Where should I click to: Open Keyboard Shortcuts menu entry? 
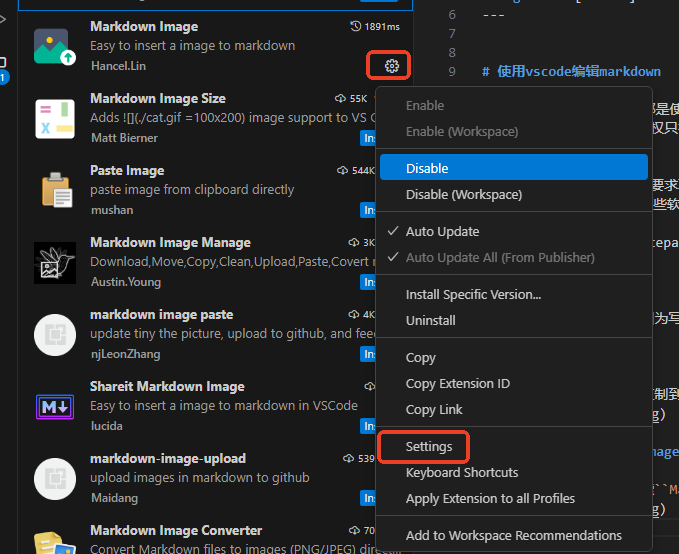(x=461, y=472)
